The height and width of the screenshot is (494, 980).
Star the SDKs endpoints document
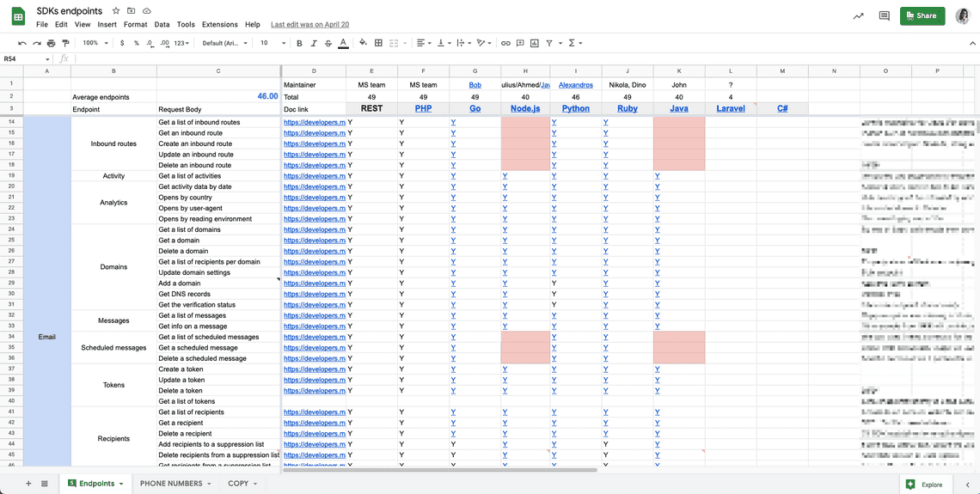(116, 11)
